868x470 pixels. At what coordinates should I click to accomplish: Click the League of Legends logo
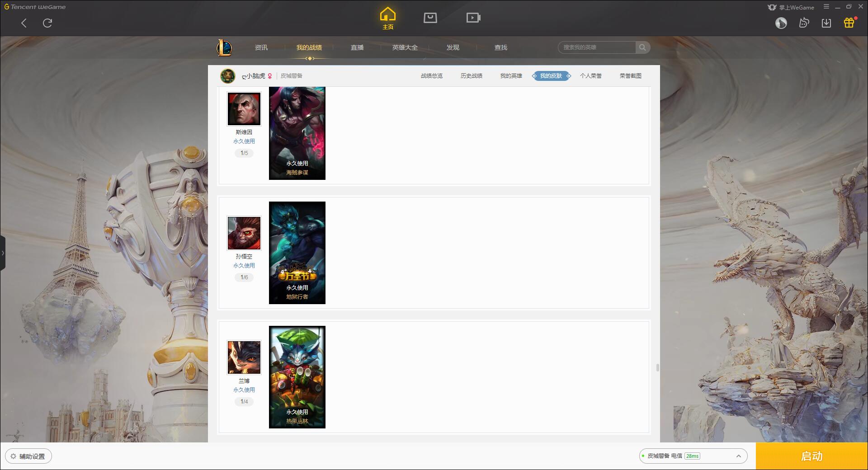(x=224, y=47)
